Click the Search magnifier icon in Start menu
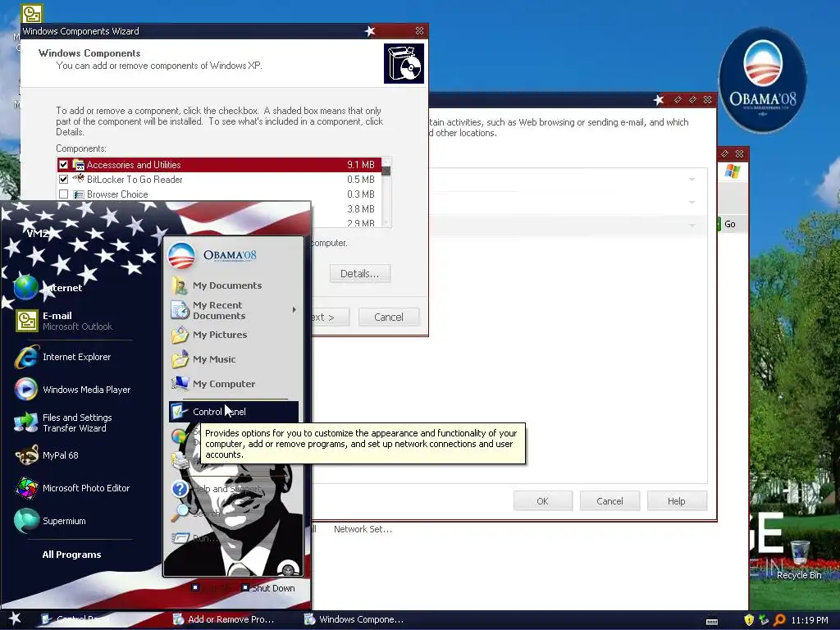Screen dimensions: 840x630 [180, 513]
